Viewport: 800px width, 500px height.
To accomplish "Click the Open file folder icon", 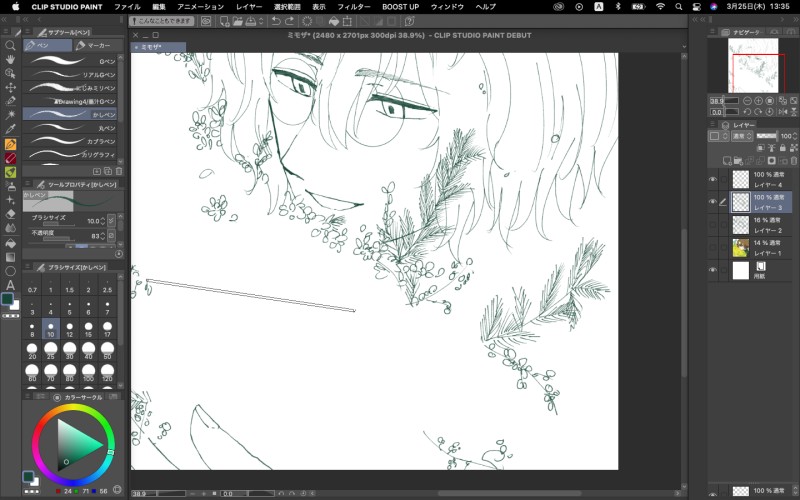I will [237, 21].
